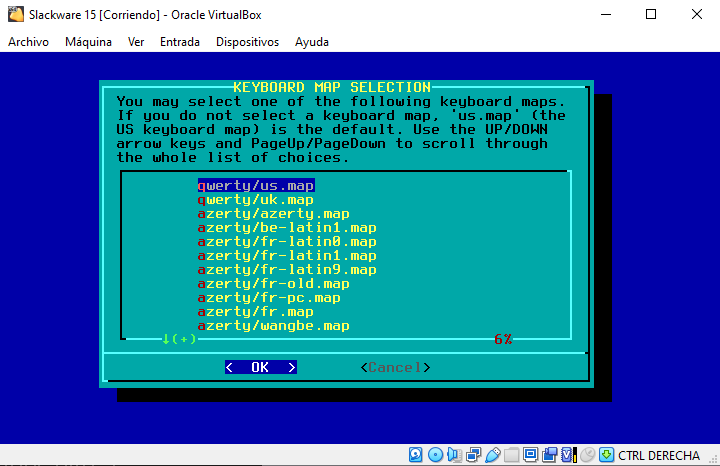The image size is (720, 466).
Task: Select azerty/be-latin1.map entry
Action: [x=287, y=228]
